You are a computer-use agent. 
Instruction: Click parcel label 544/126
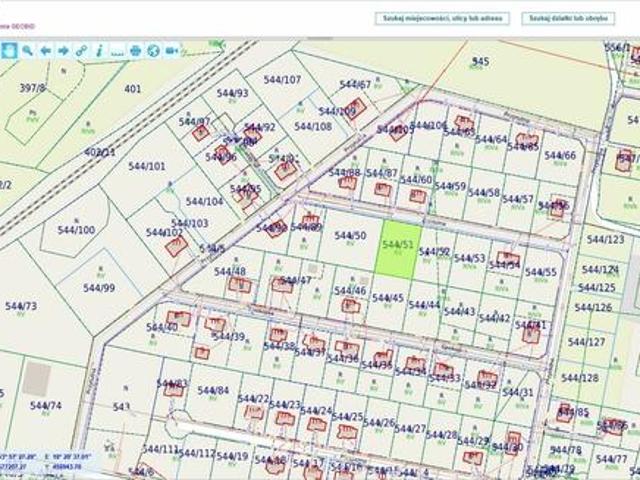pos(593,307)
